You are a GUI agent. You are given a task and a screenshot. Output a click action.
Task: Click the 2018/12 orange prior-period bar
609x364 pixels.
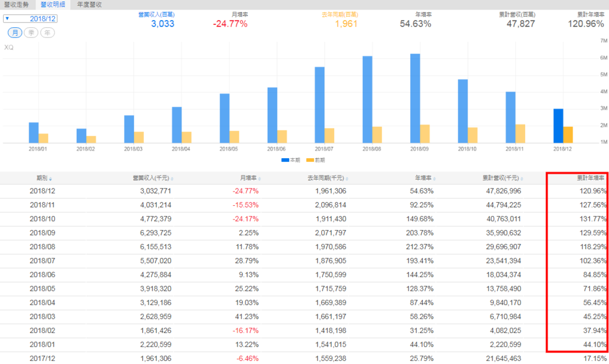tap(568, 135)
